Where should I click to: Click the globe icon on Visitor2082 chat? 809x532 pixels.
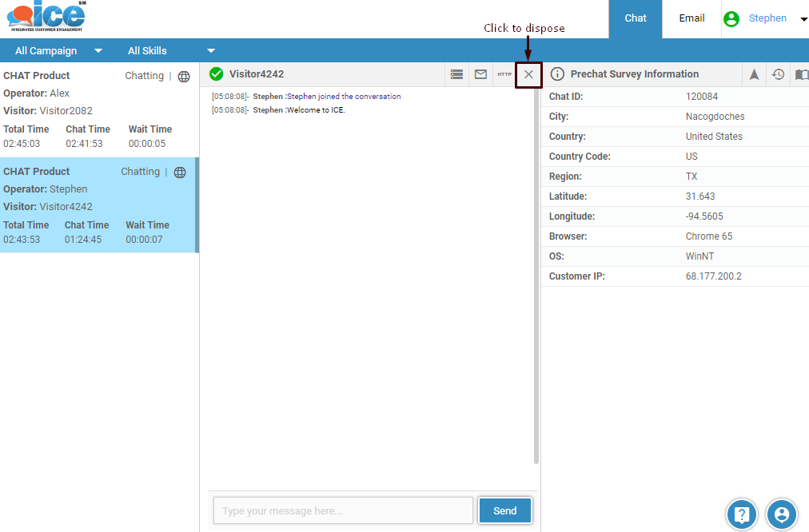[x=184, y=77]
